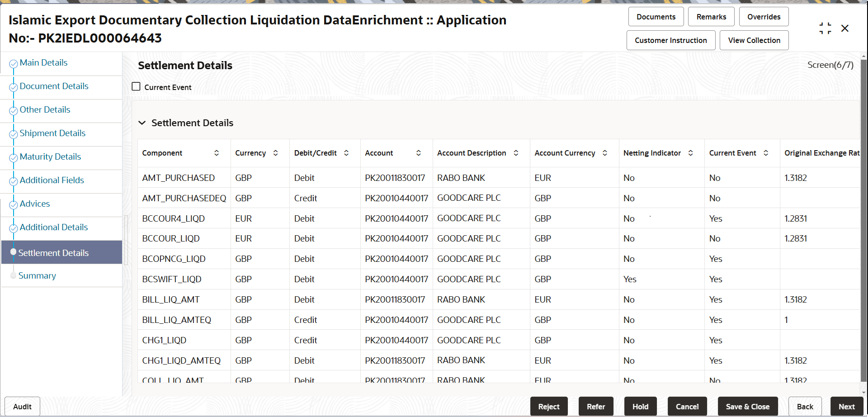Click Account Currency sort icon
868x417 pixels.
coord(605,153)
